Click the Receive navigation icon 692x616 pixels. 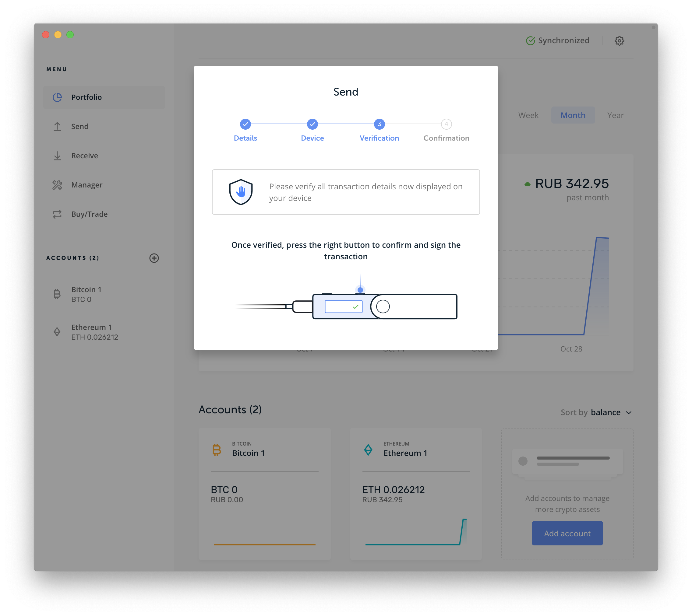[x=58, y=155]
